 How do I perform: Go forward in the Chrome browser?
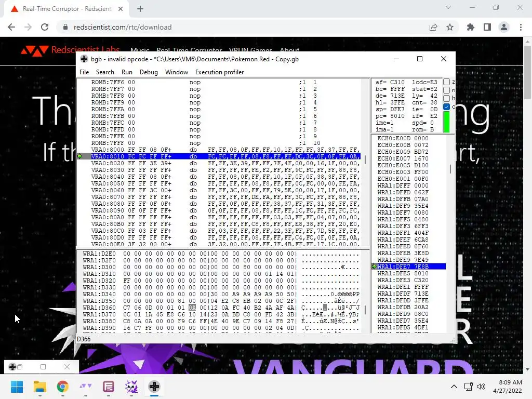coord(28,27)
